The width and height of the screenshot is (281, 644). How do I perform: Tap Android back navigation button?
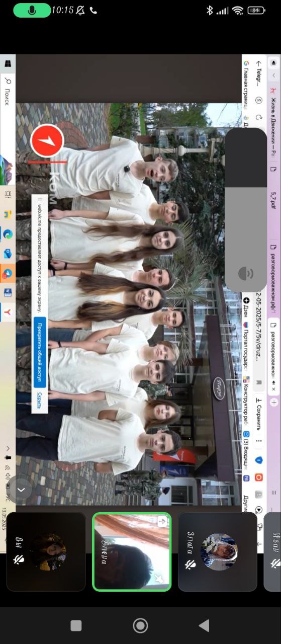tap(204, 625)
